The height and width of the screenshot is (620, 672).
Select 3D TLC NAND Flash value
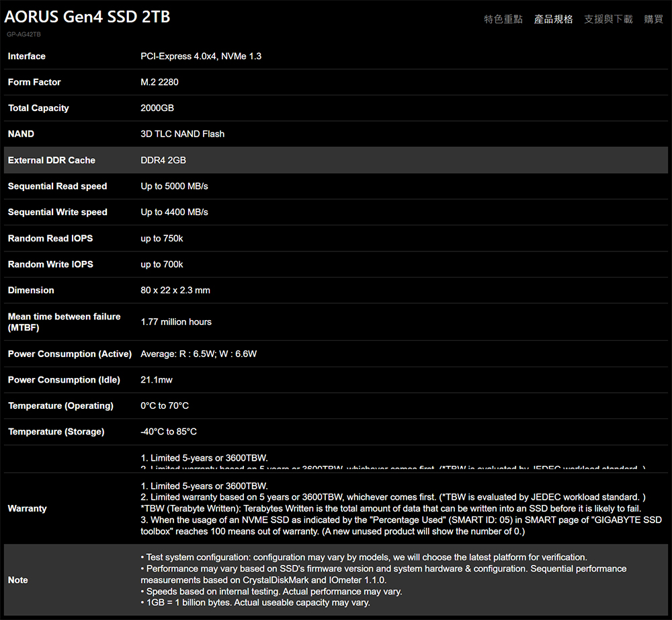tap(183, 134)
